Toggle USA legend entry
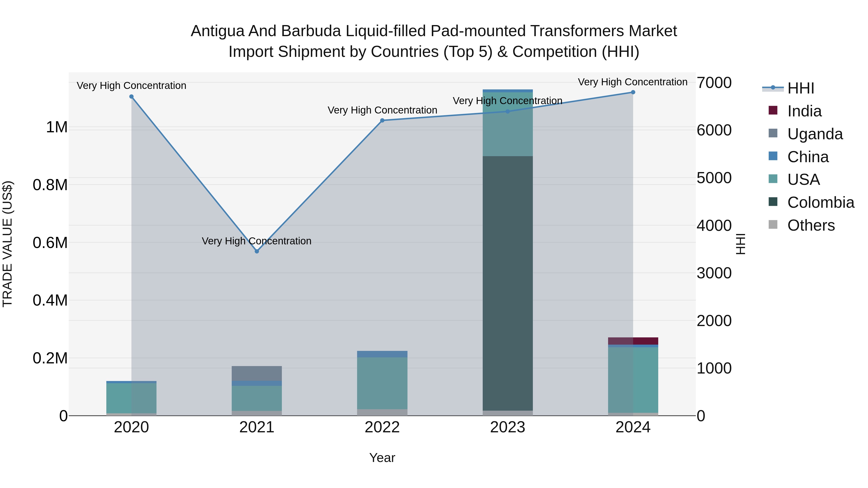Image resolution: width=868 pixels, height=488 pixels. point(794,179)
